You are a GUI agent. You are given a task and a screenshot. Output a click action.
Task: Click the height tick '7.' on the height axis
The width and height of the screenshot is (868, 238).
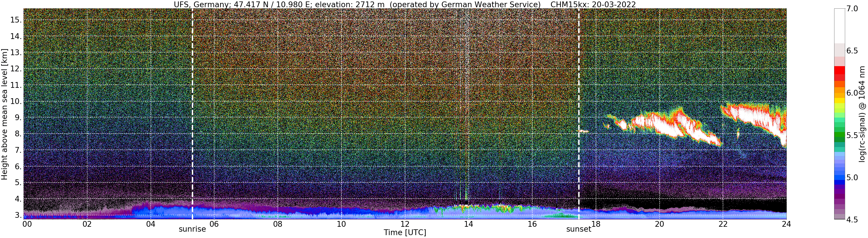(x=18, y=150)
